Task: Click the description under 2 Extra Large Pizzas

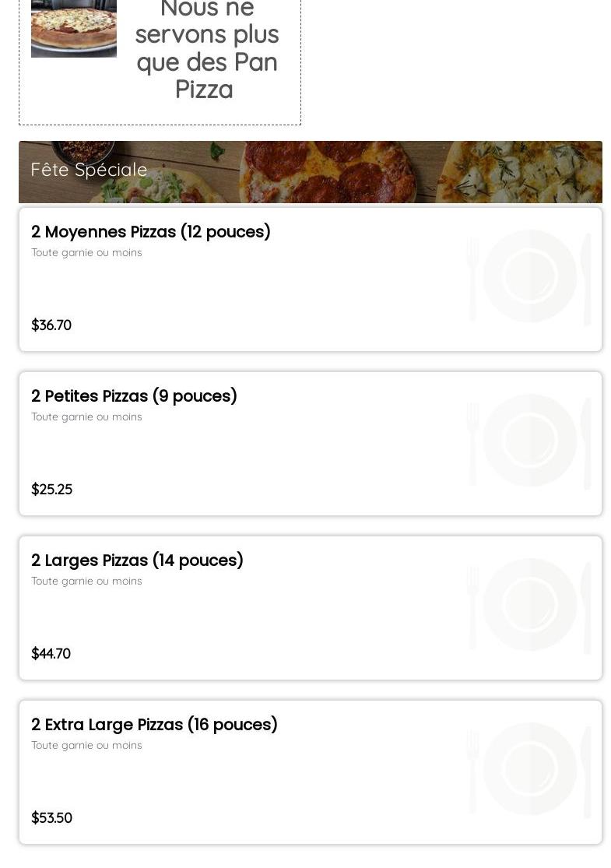Action: pos(86,746)
